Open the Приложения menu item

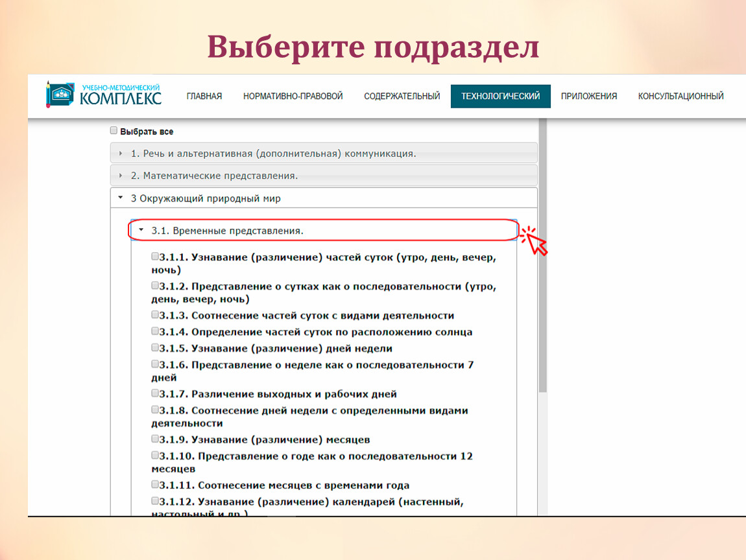point(588,96)
